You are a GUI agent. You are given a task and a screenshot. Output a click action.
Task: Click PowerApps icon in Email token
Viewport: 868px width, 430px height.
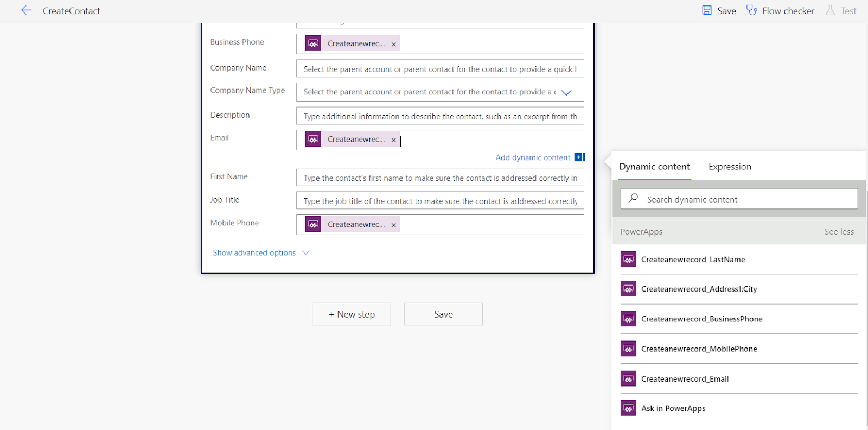point(313,139)
